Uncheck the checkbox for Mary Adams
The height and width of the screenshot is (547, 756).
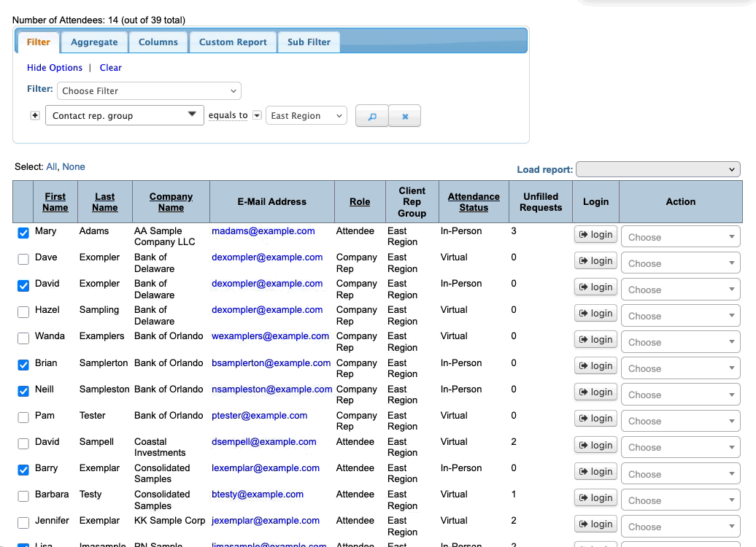click(23, 233)
